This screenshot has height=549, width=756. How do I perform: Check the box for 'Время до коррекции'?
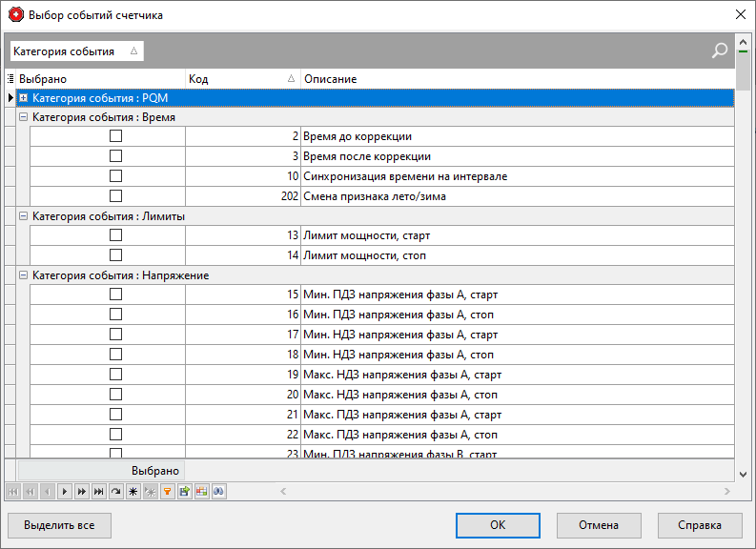pyautogui.click(x=115, y=136)
